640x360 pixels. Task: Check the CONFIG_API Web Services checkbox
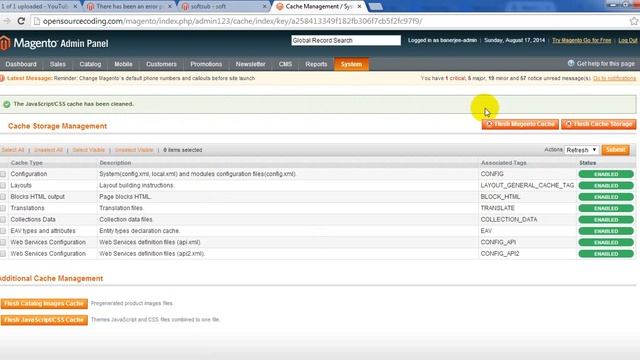click(x=3, y=242)
